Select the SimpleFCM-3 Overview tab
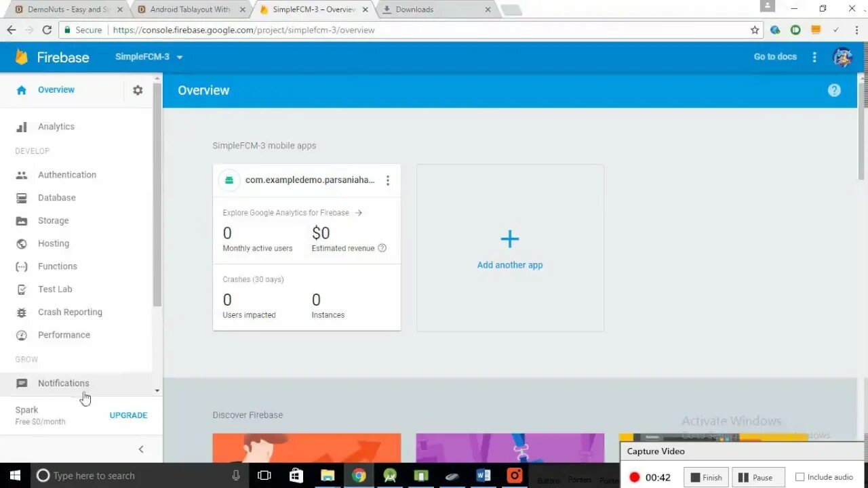868x488 pixels. click(313, 9)
